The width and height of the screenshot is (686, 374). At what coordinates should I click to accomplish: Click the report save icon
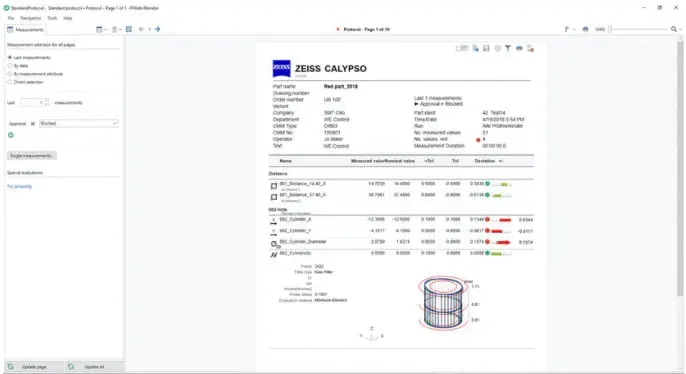click(x=486, y=48)
